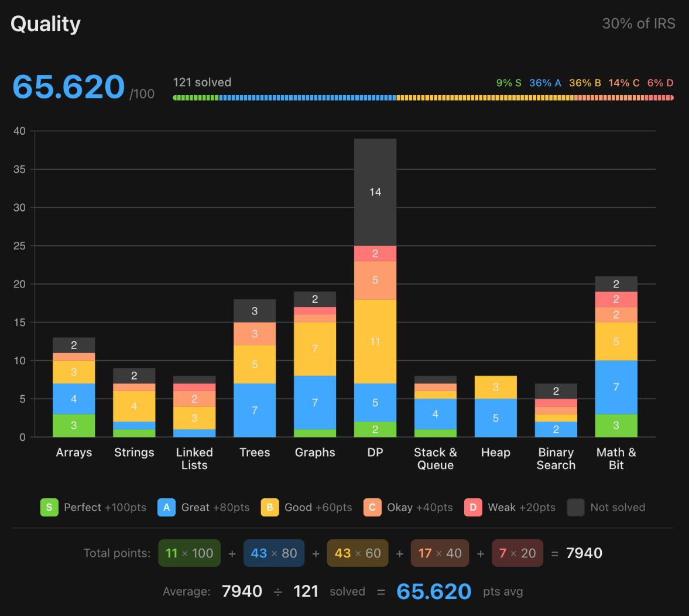
Task: Select the red "D" Weak badge icon
Action: [x=473, y=507]
